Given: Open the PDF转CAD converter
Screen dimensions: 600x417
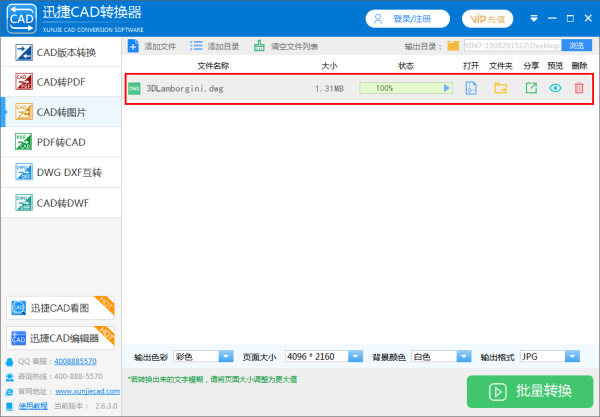Looking at the screenshot, I should coord(61,142).
